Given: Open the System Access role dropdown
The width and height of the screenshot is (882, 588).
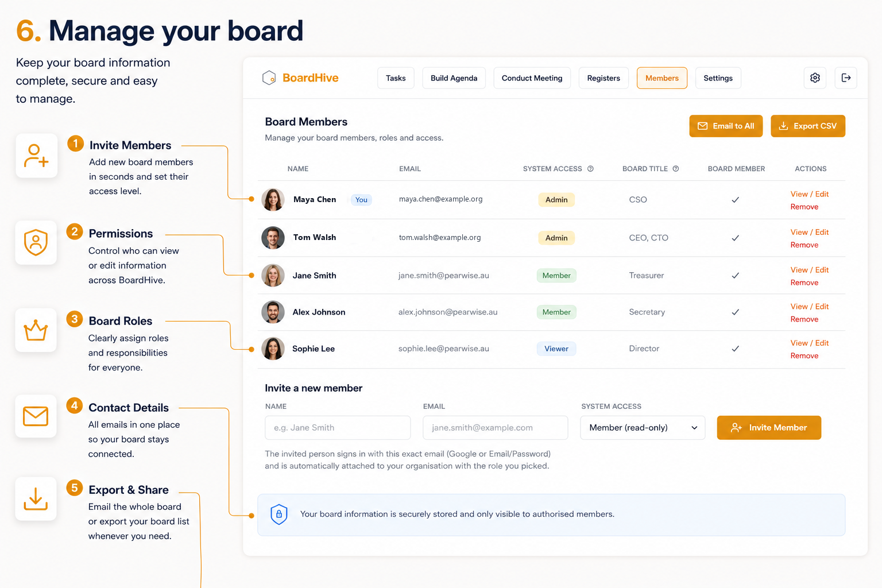Looking at the screenshot, I should pos(643,428).
